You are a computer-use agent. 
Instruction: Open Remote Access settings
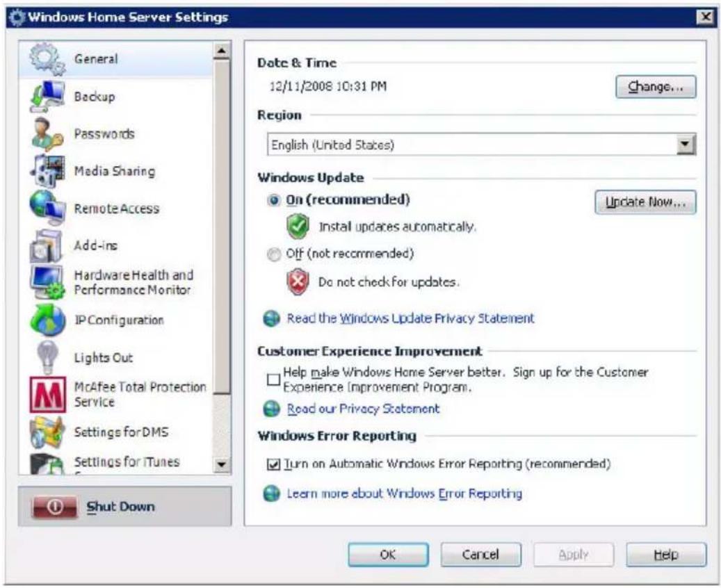(116, 209)
